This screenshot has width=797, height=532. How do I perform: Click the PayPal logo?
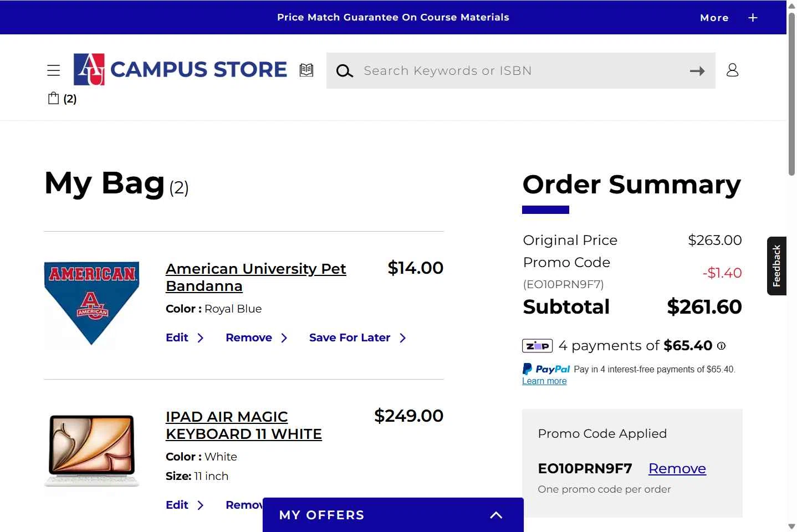point(546,369)
